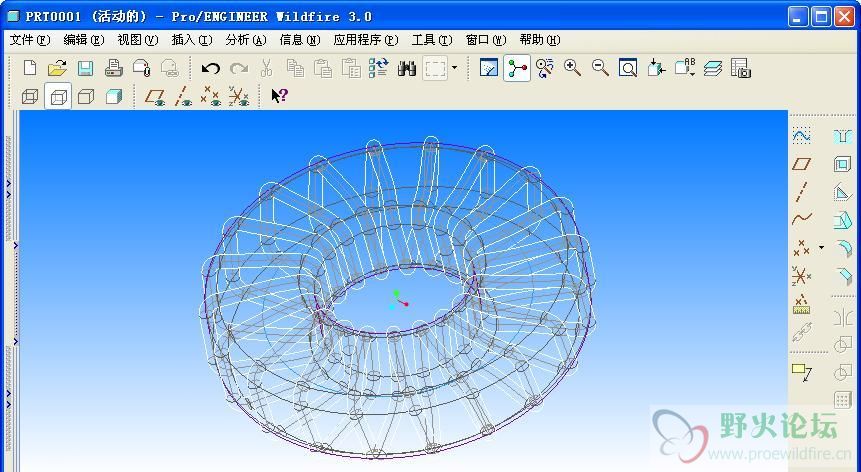Click the Cut scissors icon
Image resolution: width=861 pixels, height=472 pixels.
coord(266,68)
